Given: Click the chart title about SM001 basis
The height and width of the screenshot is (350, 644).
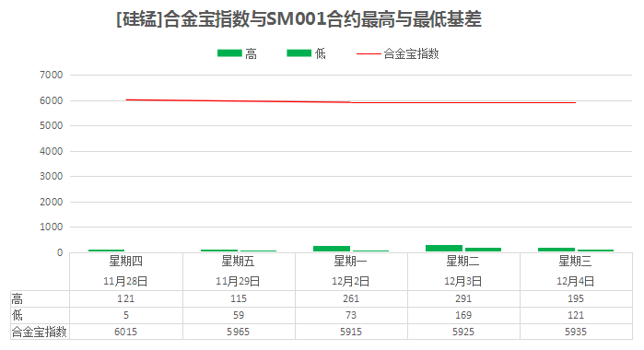Looking at the screenshot, I should click(x=299, y=19).
